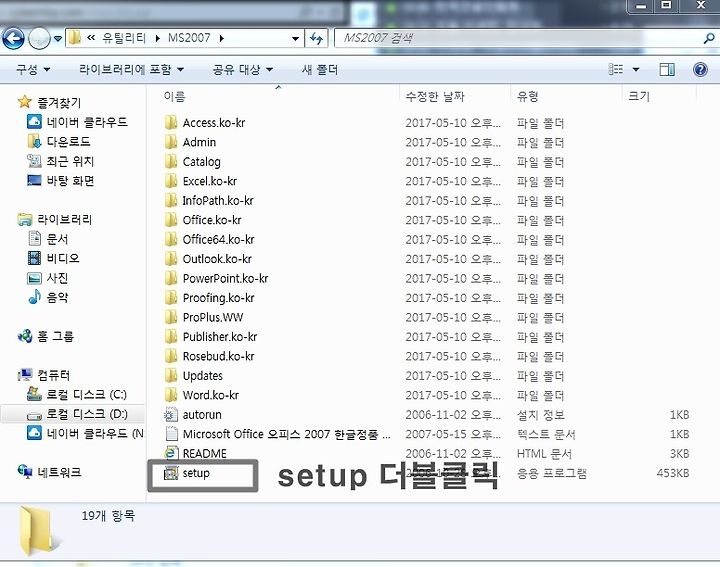Screen dimensions: 720x567
Task: Select the Publisher.ko-kr folder icon
Action: point(171,337)
